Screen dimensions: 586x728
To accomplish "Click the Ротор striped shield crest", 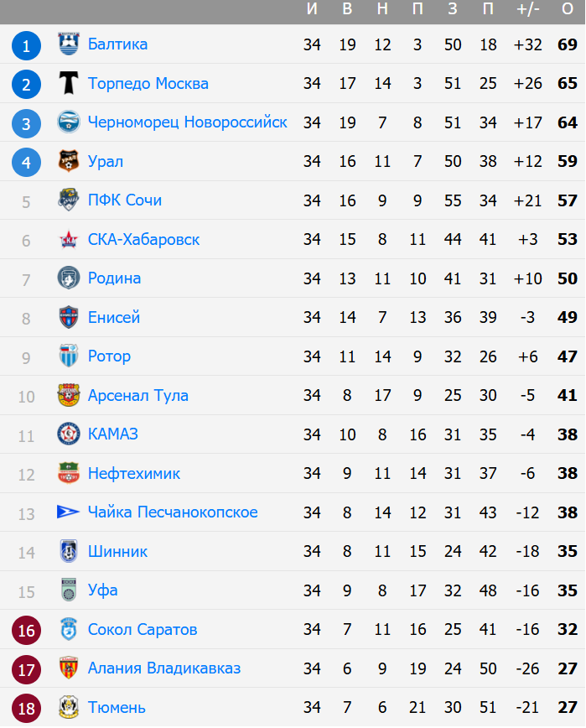I will (x=69, y=356).
